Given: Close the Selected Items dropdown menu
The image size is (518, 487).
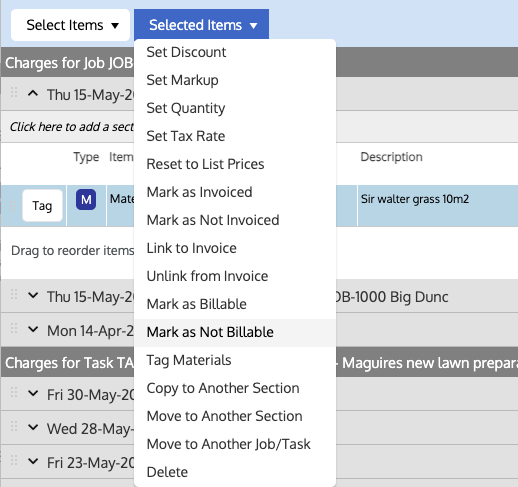Looking at the screenshot, I should click(201, 24).
